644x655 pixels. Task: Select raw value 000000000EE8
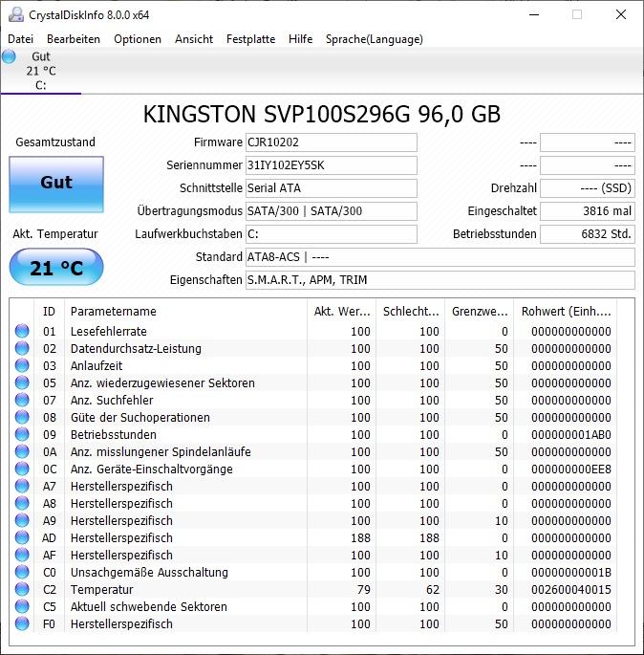pos(571,469)
